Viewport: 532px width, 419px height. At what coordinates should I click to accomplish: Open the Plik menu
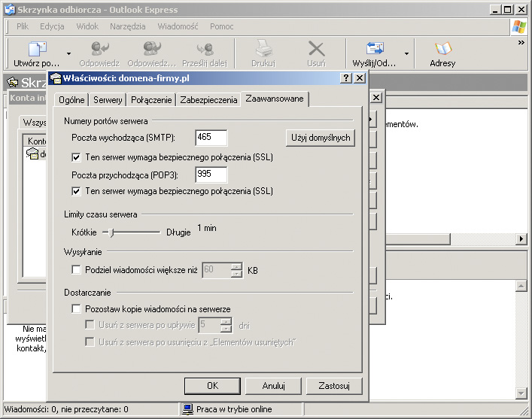(23, 26)
